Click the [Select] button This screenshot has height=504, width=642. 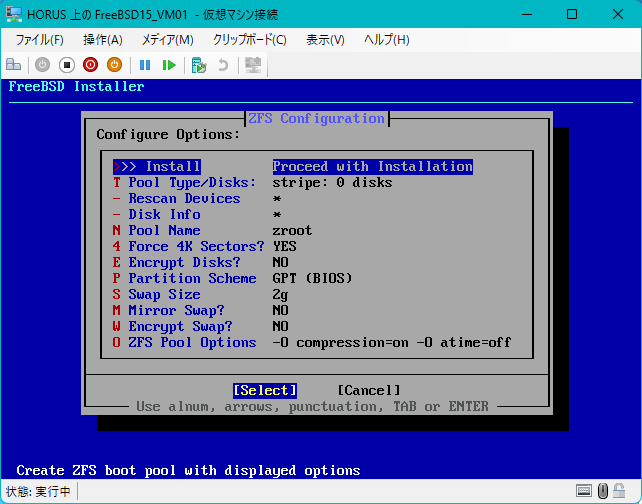[x=264, y=390]
